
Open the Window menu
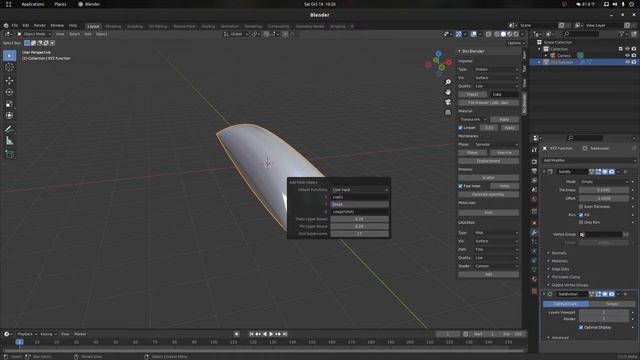click(57, 26)
